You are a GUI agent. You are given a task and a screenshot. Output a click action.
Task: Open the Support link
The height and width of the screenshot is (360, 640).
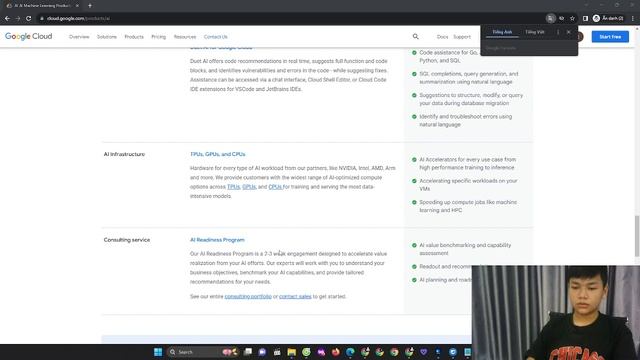coord(462,37)
